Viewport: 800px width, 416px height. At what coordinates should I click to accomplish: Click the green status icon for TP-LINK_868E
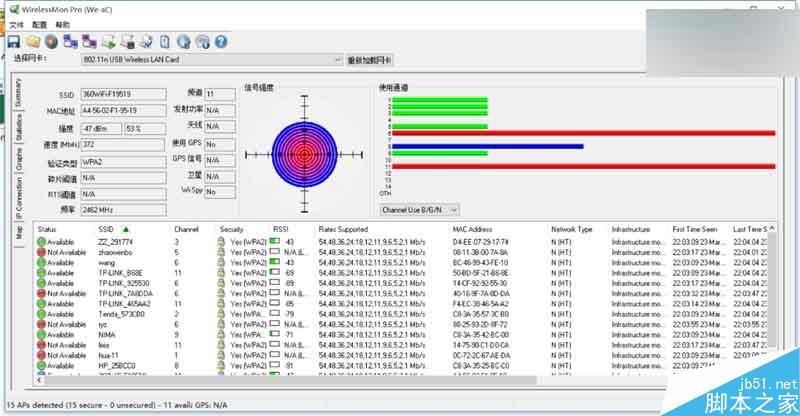tap(41, 273)
